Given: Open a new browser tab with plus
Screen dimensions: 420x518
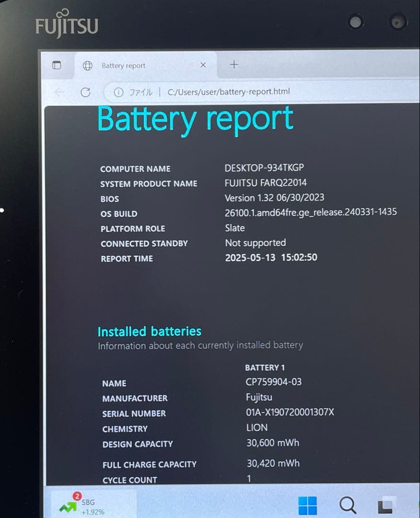Looking at the screenshot, I should pos(234,64).
